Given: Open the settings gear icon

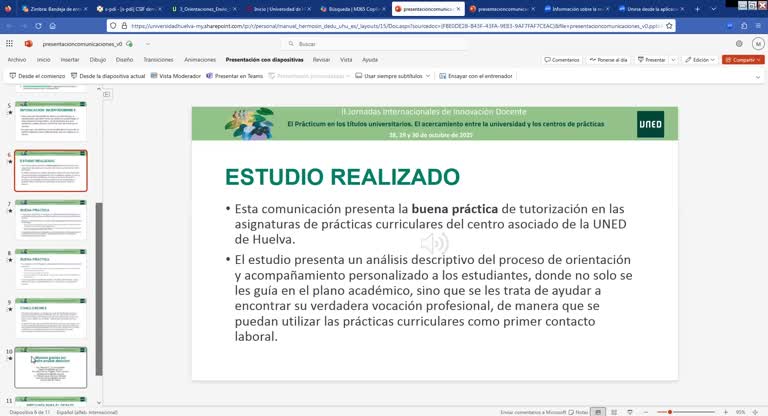Looking at the screenshot, I should [x=739, y=44].
